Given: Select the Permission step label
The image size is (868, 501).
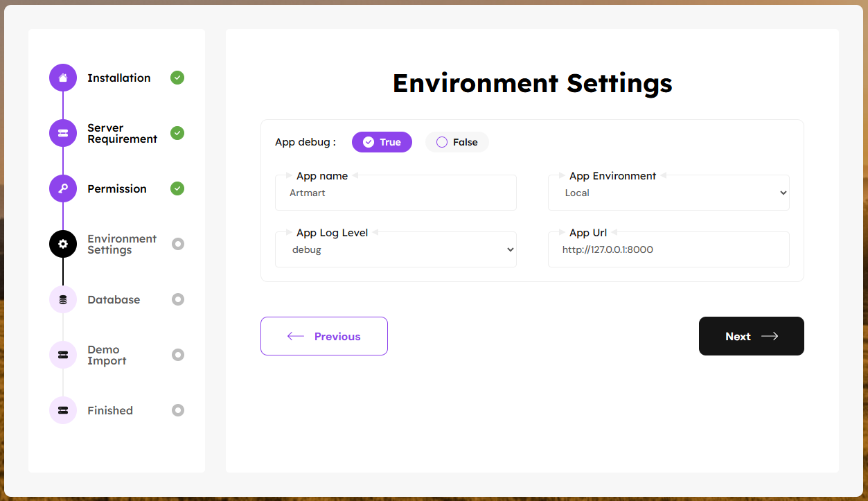Looking at the screenshot, I should click(x=117, y=188).
